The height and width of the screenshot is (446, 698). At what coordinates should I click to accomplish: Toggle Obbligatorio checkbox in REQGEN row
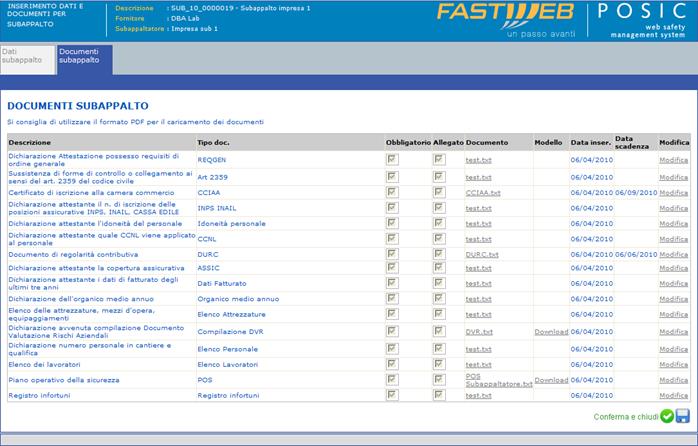coord(392,159)
